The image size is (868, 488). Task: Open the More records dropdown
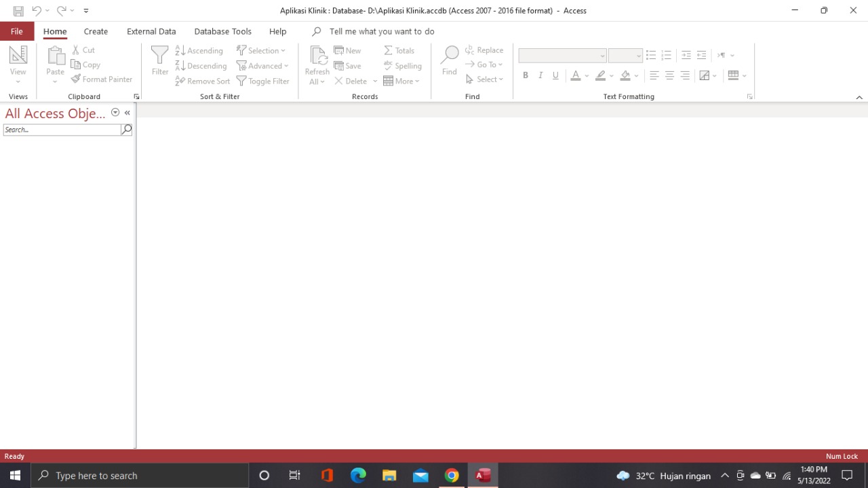pyautogui.click(x=401, y=81)
